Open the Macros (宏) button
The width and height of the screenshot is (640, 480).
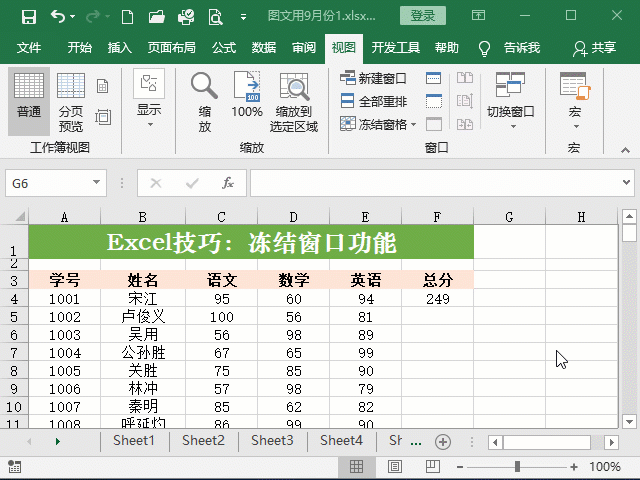[574, 100]
